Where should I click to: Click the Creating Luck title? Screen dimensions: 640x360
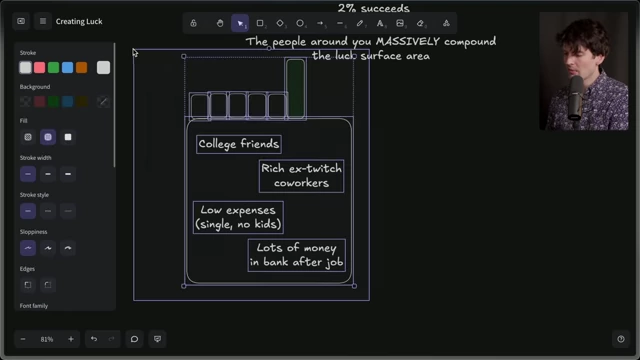79,21
